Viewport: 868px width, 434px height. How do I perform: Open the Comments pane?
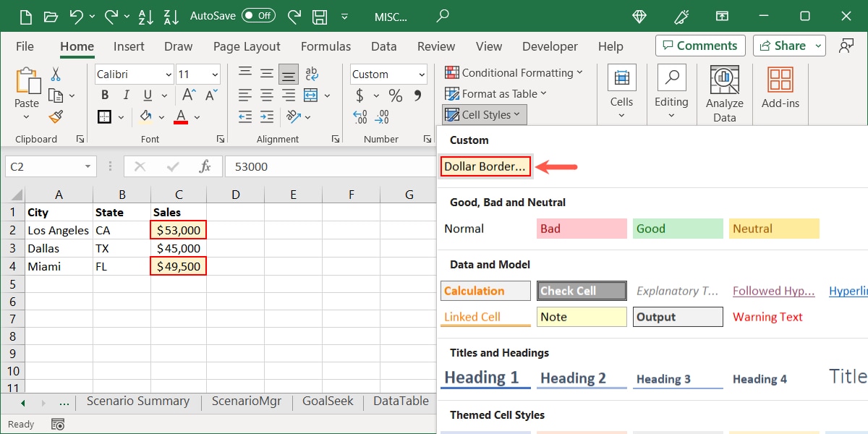(x=699, y=45)
